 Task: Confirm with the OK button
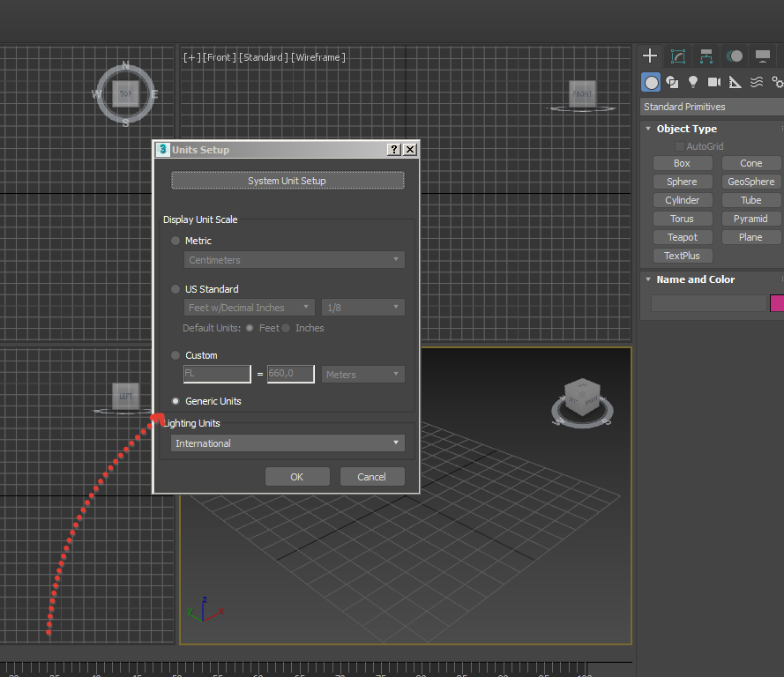click(297, 477)
